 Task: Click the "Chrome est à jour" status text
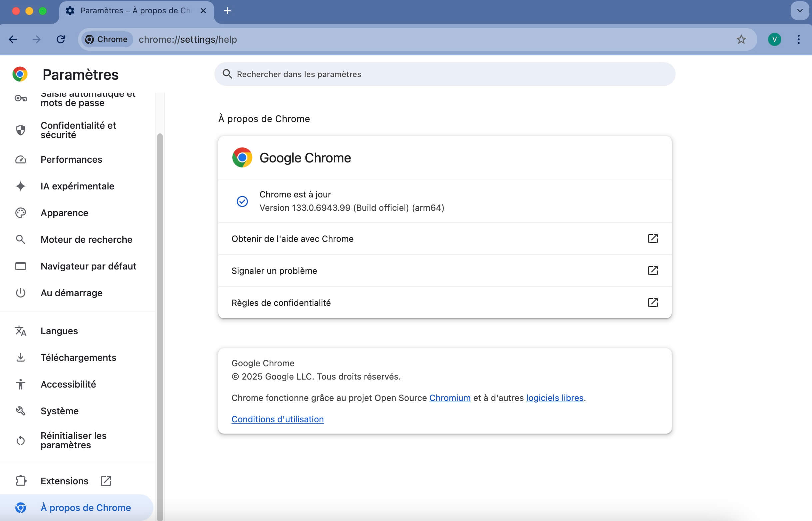tap(295, 194)
